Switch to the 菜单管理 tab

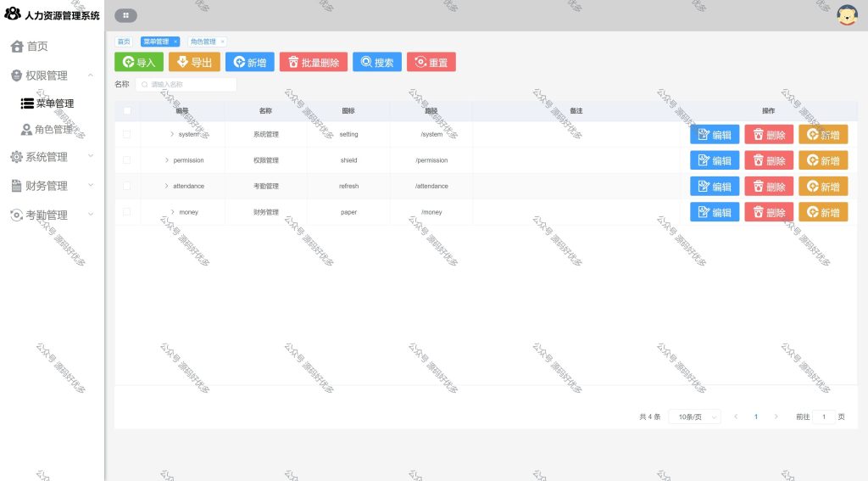click(x=156, y=42)
